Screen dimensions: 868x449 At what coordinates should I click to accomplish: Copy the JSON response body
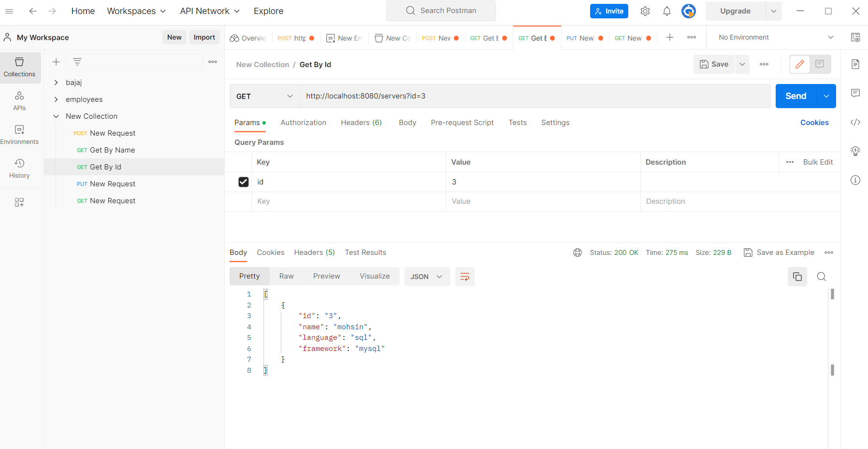tap(797, 276)
